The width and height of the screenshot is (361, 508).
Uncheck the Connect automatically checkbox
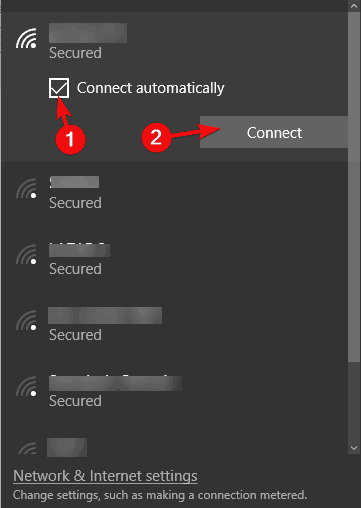click(x=59, y=88)
